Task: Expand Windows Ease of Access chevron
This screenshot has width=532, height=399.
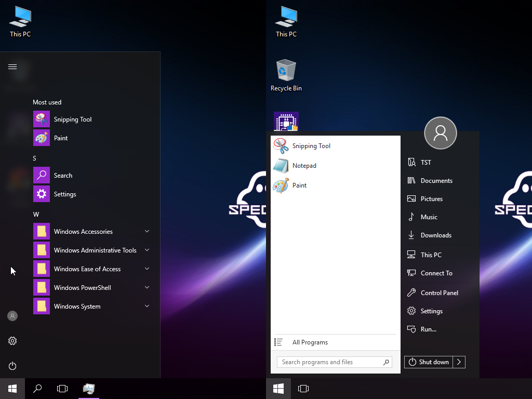Action: pyautogui.click(x=147, y=269)
